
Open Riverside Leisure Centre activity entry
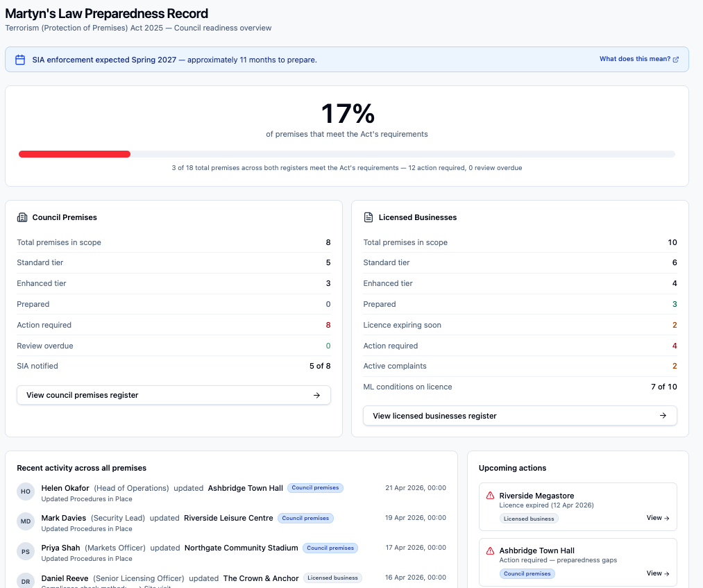click(x=228, y=518)
